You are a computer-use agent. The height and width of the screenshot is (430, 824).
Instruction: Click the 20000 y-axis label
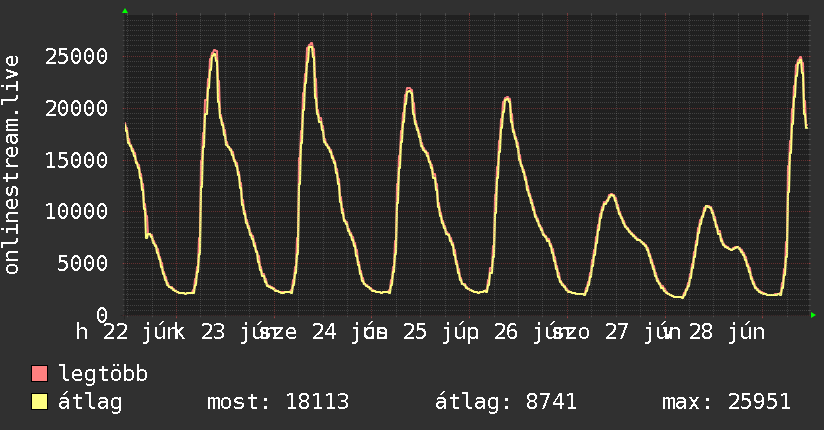click(x=76, y=108)
